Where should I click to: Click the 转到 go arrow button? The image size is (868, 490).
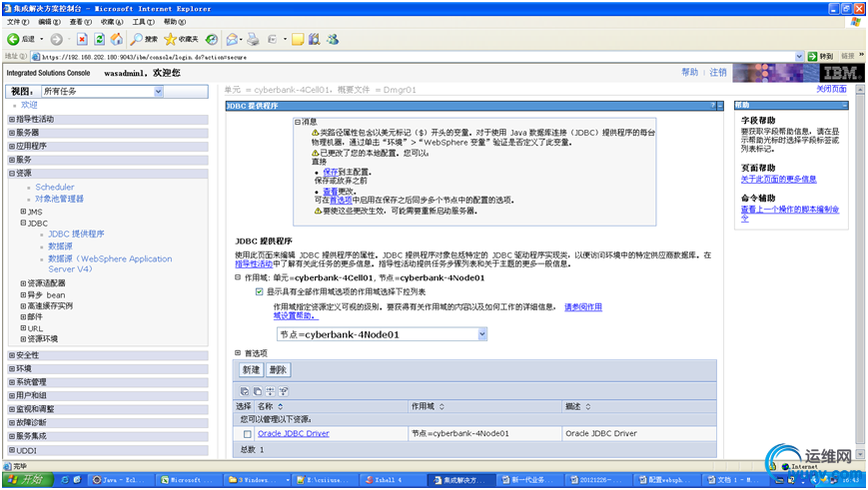pos(813,57)
